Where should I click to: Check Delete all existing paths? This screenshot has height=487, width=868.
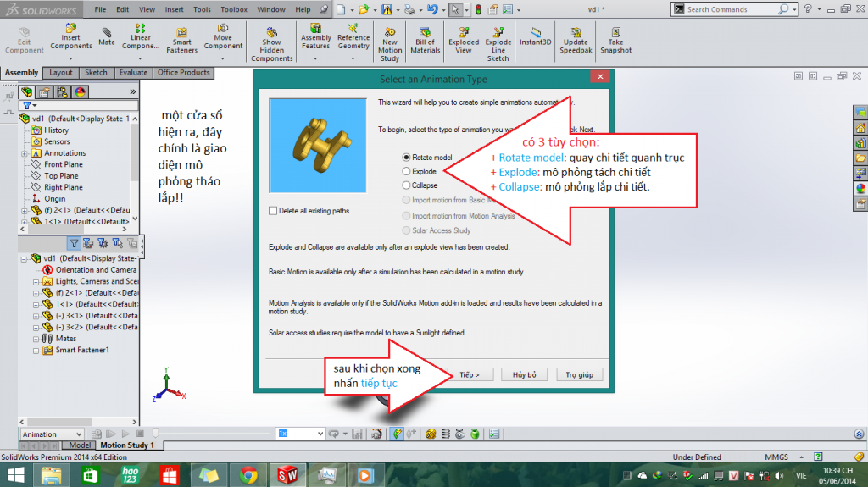click(x=309, y=211)
